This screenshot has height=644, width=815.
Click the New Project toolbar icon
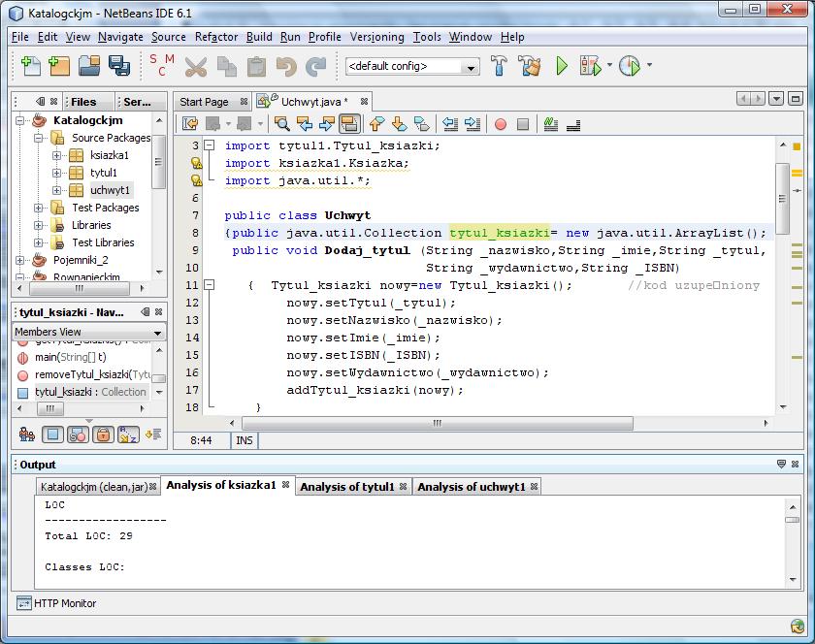(x=59, y=66)
